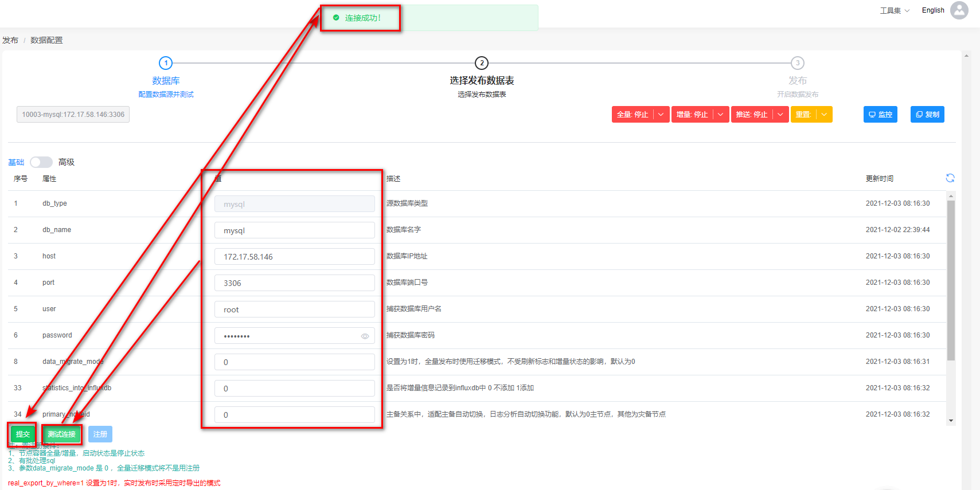The height and width of the screenshot is (490, 980).
Task: Click the host IP address input field
Action: coord(294,257)
